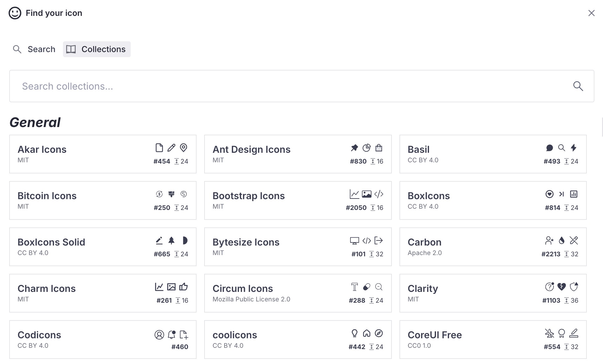Click the location pin icon in Akar Icons
Screen dimensions: 603x364
point(184,148)
